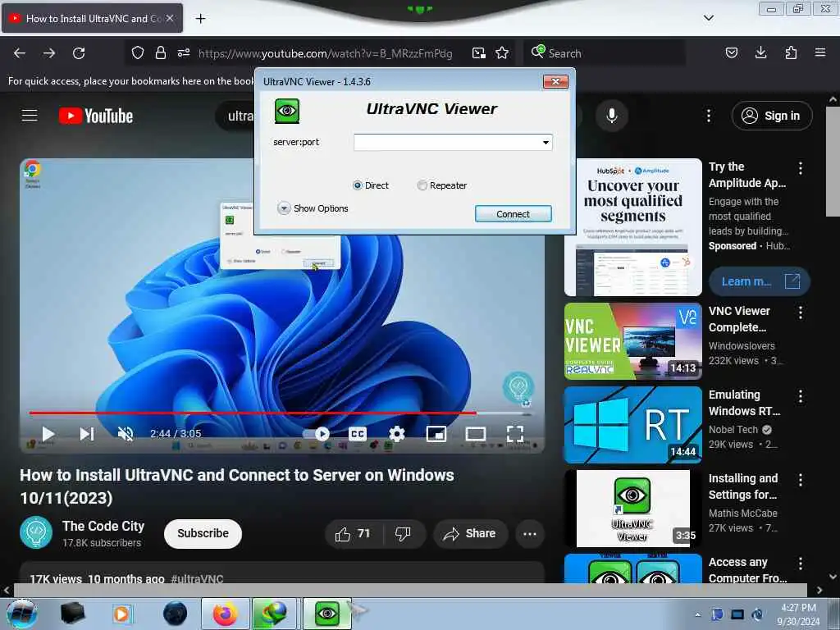Dislike this video
Viewport: 840px width, 630px height.
coord(403,533)
